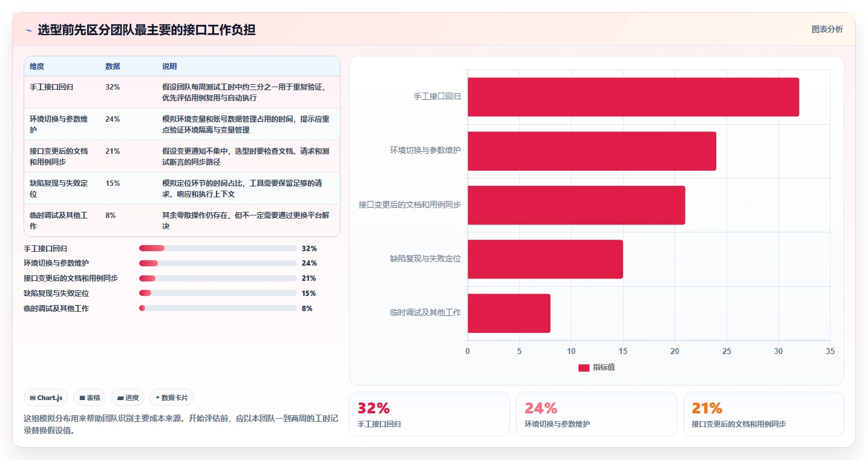The height and width of the screenshot is (460, 868).
Task: Click the page title 选型前先区分团队最主要的接口工作负担
Action: 146,30
